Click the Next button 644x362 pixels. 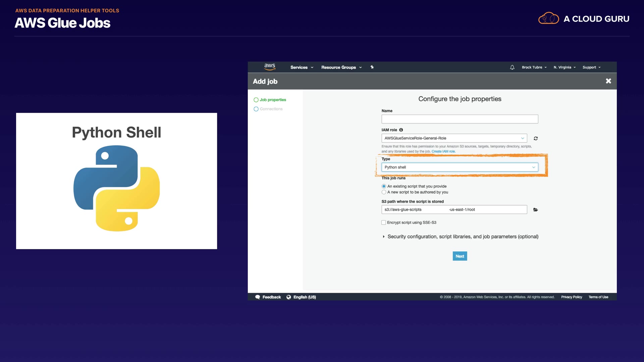click(x=460, y=256)
